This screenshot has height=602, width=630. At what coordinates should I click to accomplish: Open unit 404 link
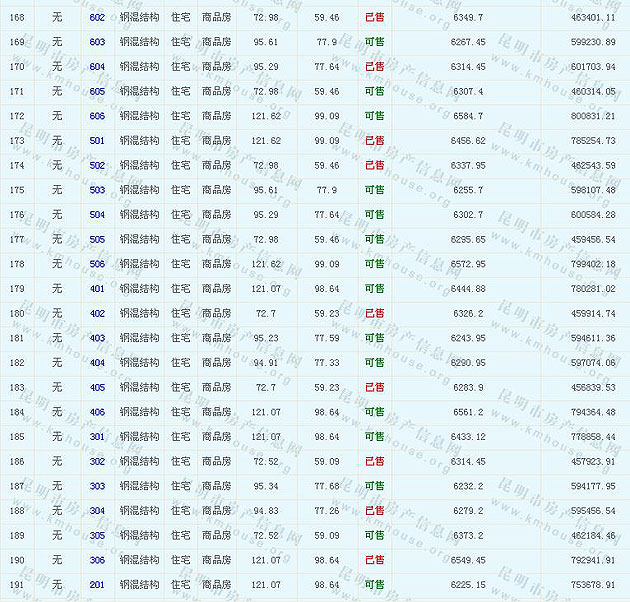[x=97, y=363]
